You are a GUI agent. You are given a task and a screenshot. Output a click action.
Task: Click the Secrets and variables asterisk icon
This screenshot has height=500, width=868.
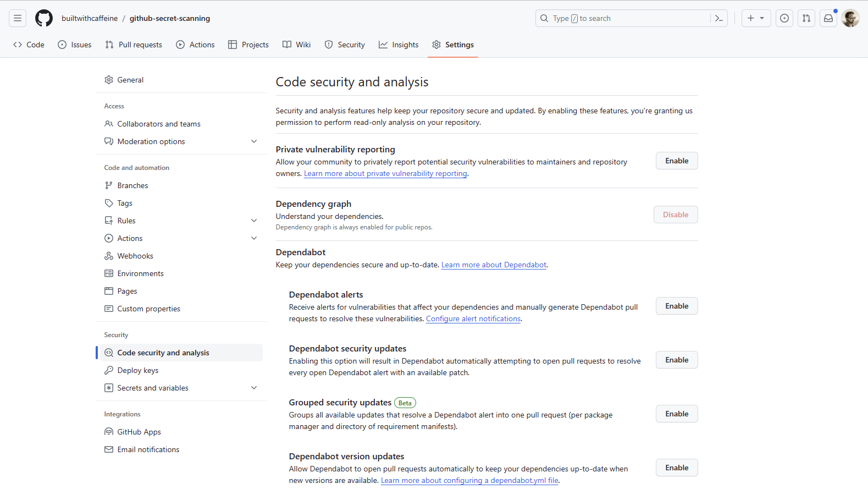pyautogui.click(x=109, y=388)
